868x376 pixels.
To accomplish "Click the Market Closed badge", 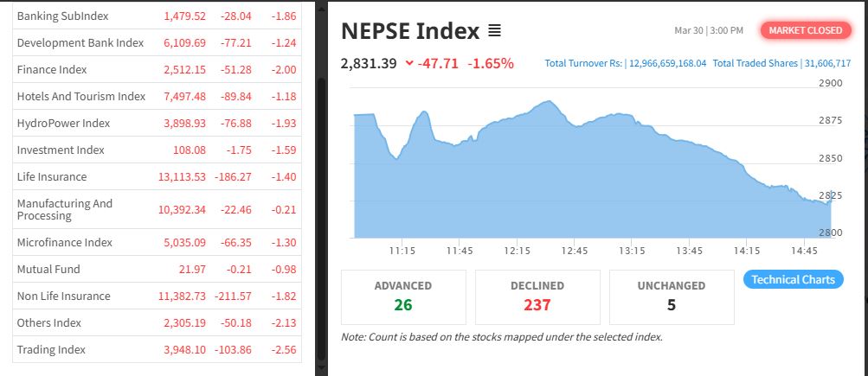I will point(805,30).
